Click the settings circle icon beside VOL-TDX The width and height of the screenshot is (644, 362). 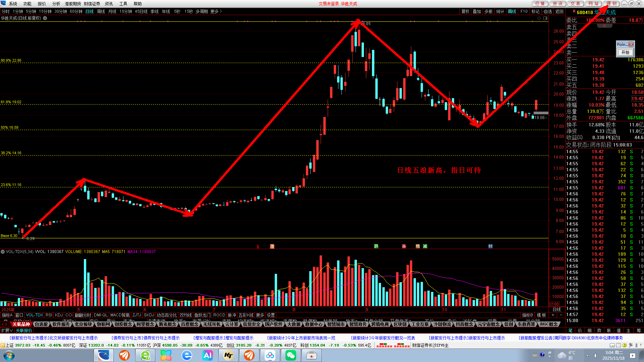pyautogui.click(x=3, y=251)
